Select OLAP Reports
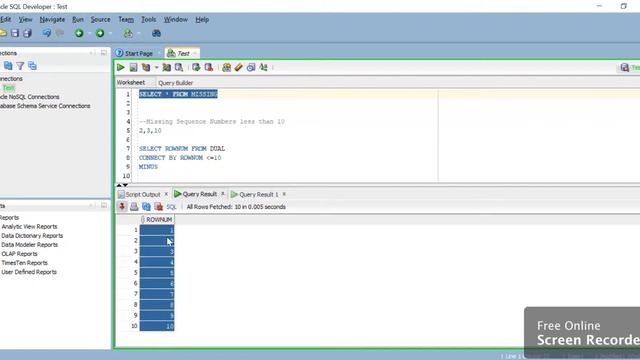Viewport: 640px width, 360px height. [x=19, y=253]
